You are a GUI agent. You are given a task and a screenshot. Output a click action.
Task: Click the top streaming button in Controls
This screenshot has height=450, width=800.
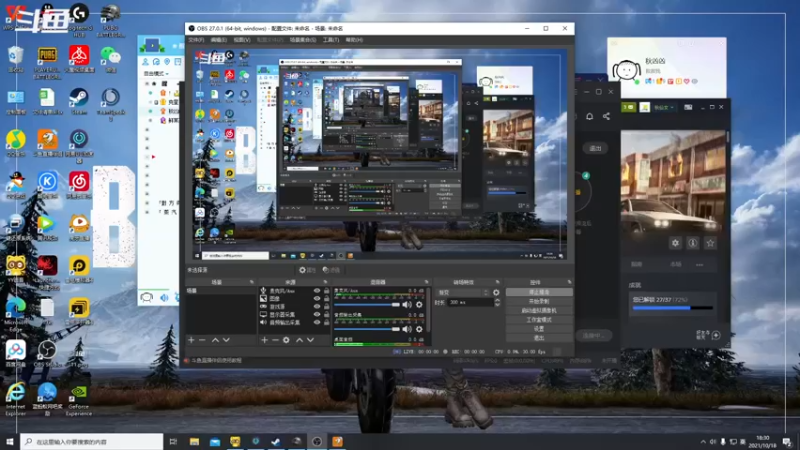(x=539, y=292)
